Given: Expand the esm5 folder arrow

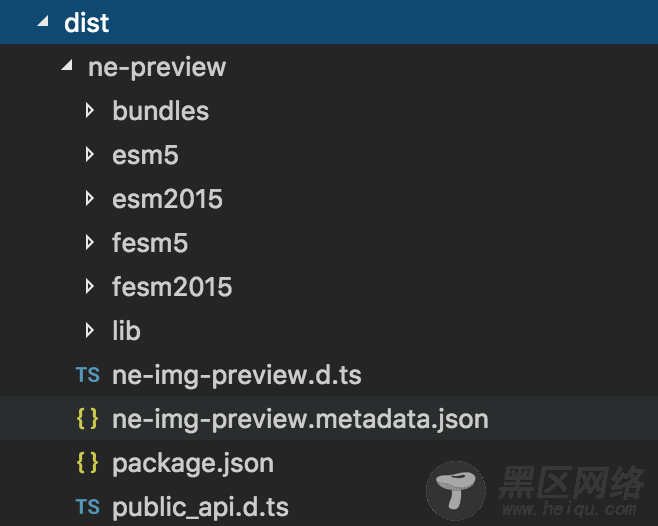Looking at the screenshot, I should (x=89, y=154).
